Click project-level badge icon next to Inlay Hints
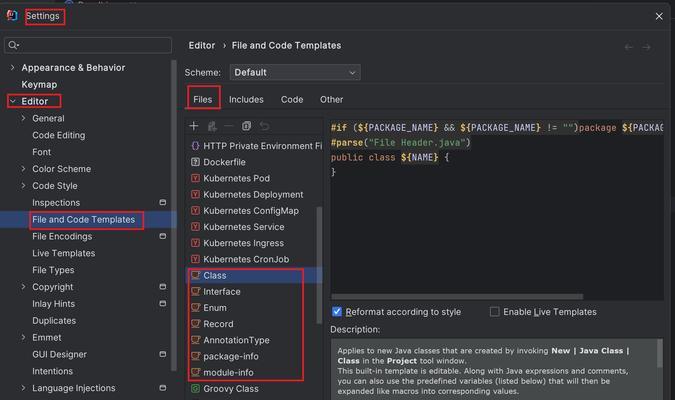 tap(163, 304)
